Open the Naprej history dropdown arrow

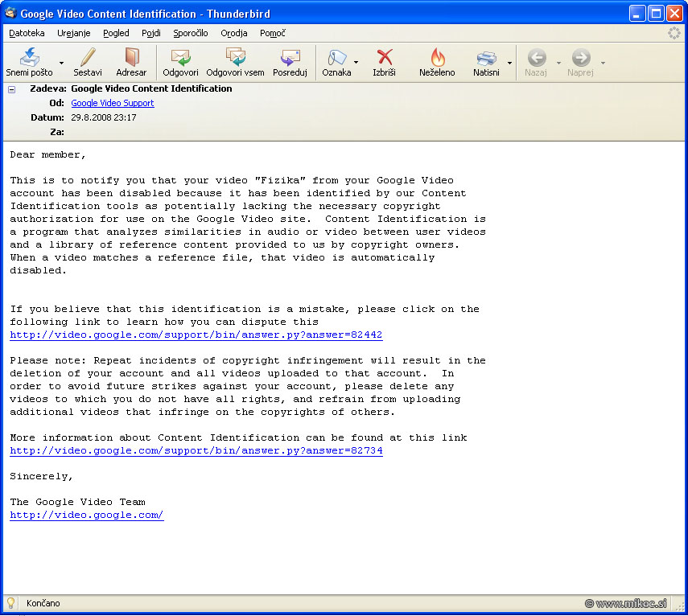[603, 63]
